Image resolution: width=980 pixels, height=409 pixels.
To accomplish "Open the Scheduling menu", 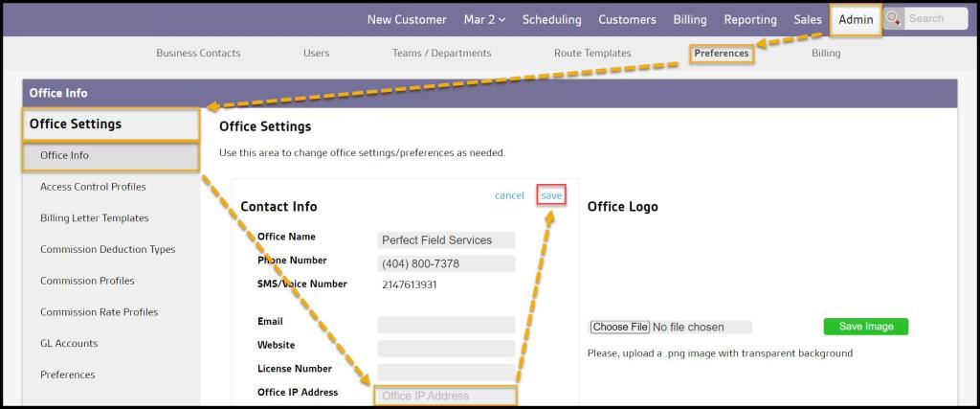I will coord(551,19).
